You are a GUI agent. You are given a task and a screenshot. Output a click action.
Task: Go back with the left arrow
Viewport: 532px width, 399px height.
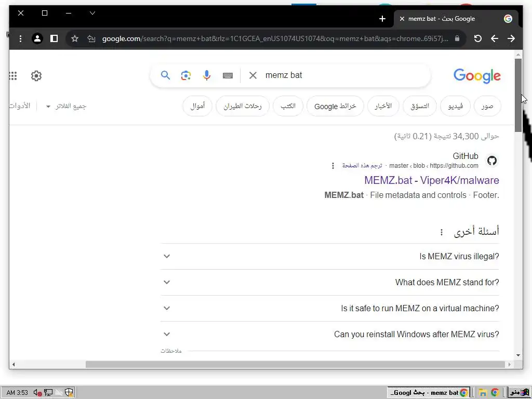pos(495,38)
